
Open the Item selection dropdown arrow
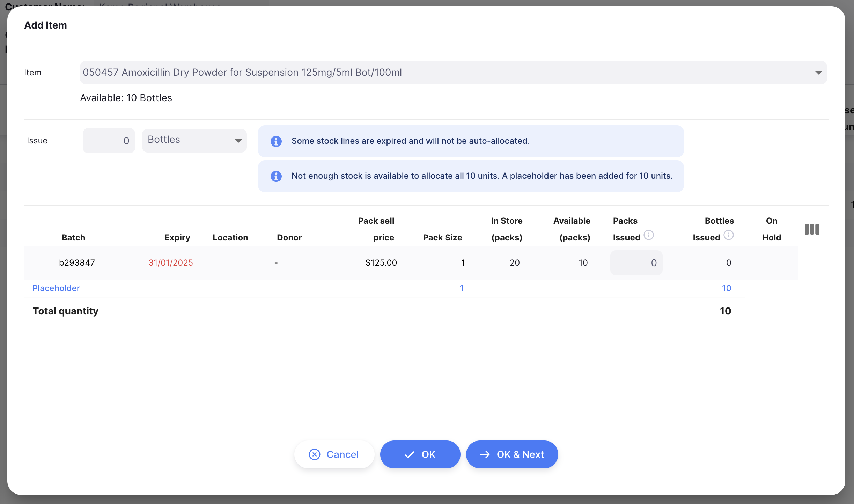click(x=818, y=73)
